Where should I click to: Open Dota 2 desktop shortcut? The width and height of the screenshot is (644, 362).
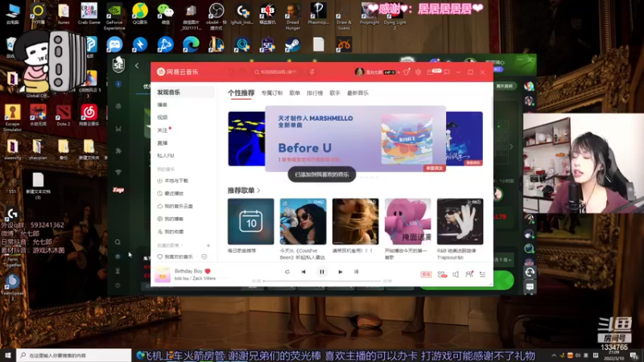pyautogui.click(x=64, y=115)
